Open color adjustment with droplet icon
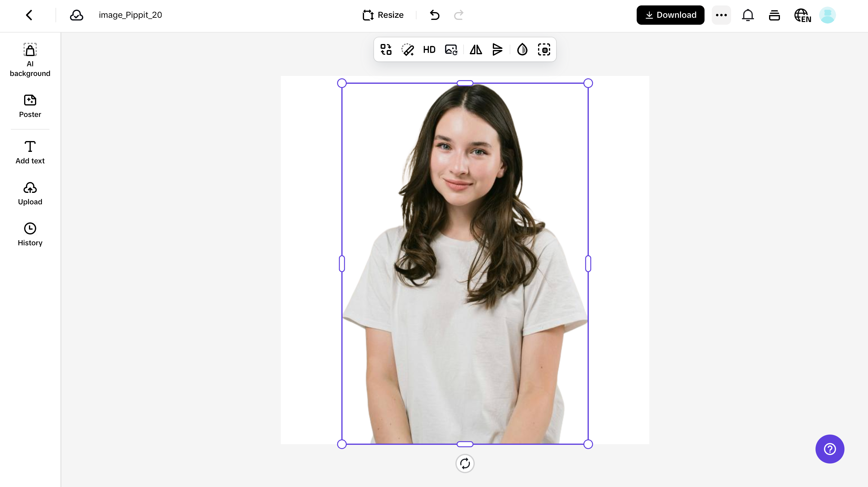This screenshot has width=868, height=487. click(x=522, y=49)
